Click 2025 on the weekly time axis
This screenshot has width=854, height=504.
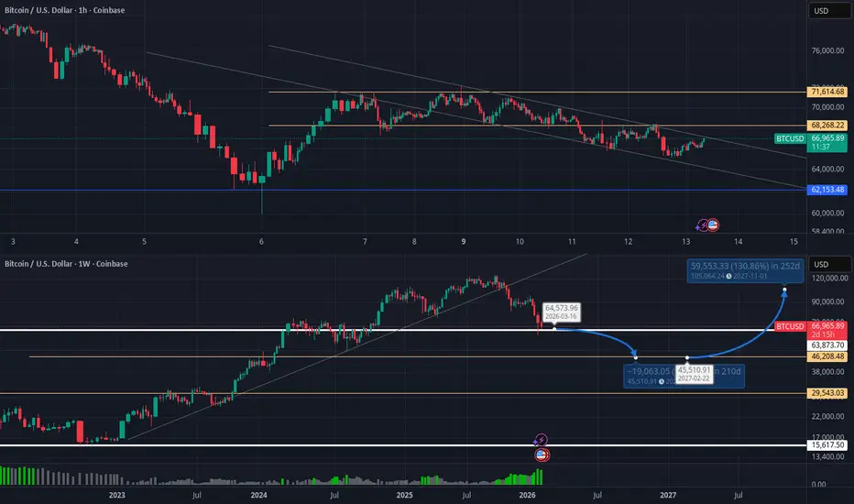405,495
